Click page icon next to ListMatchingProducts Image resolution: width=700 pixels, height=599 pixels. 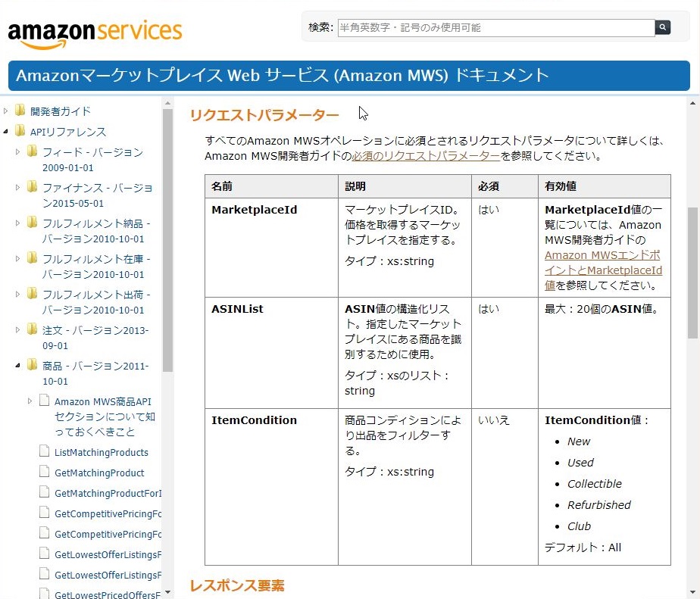pyautogui.click(x=44, y=451)
